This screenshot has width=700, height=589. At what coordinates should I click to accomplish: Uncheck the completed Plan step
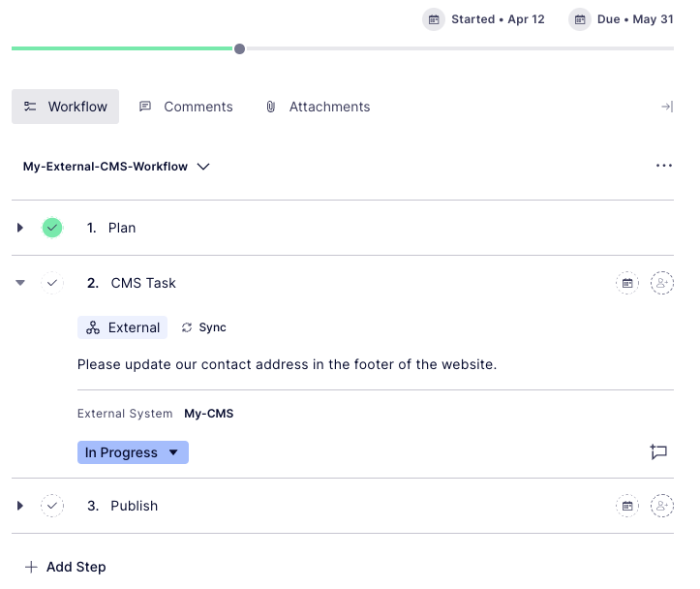(x=52, y=228)
